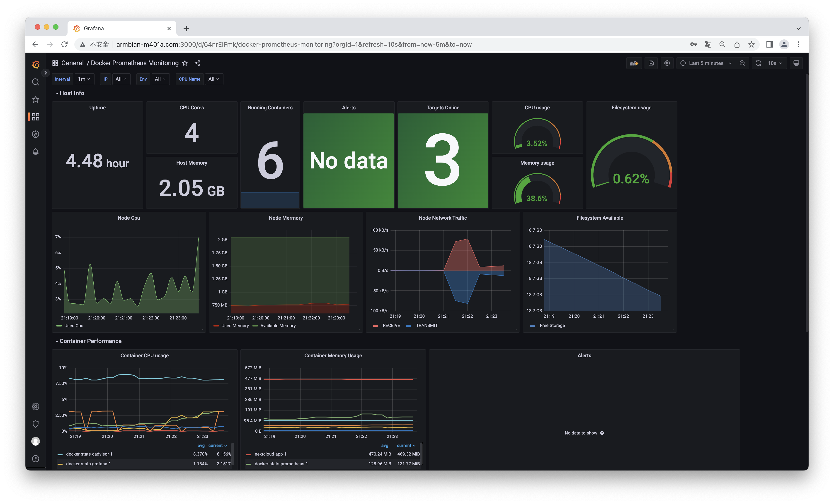Select the Grafana browser tab
Image resolution: width=834 pixels, height=504 pixels.
(x=122, y=28)
